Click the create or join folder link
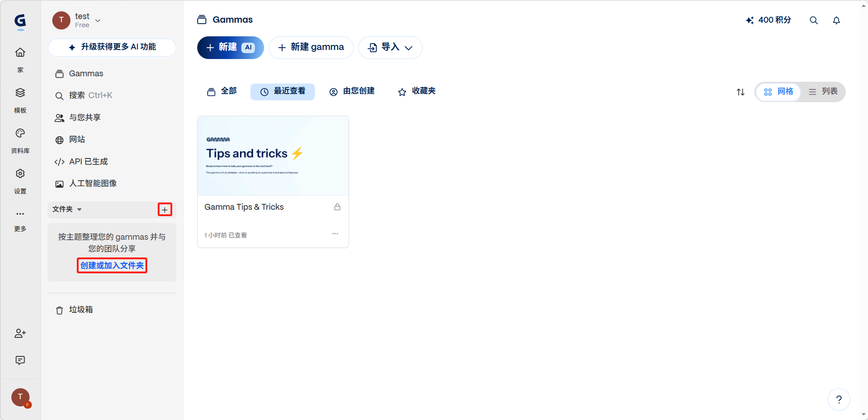 (x=112, y=266)
